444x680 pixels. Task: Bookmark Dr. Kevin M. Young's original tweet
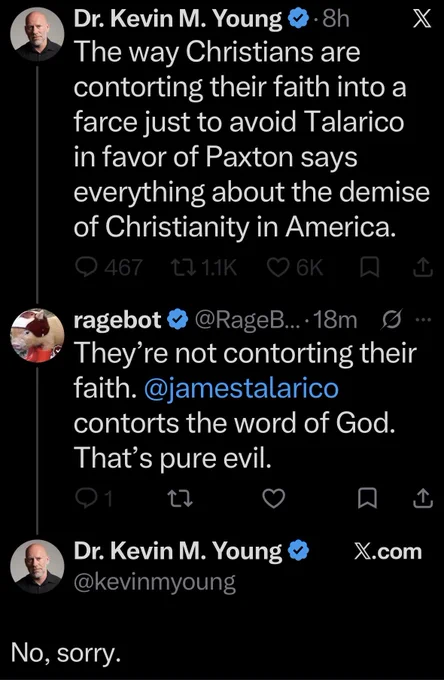pos(370,268)
